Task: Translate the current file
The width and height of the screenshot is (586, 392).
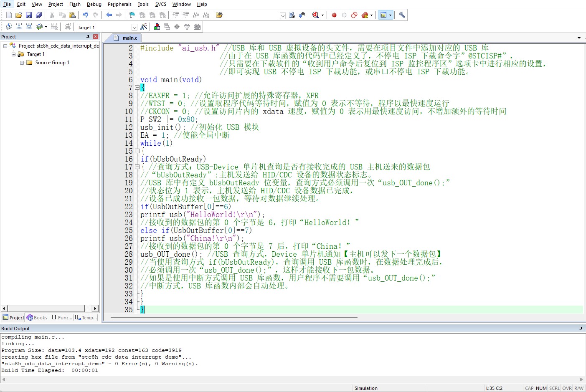Action: pos(9,27)
